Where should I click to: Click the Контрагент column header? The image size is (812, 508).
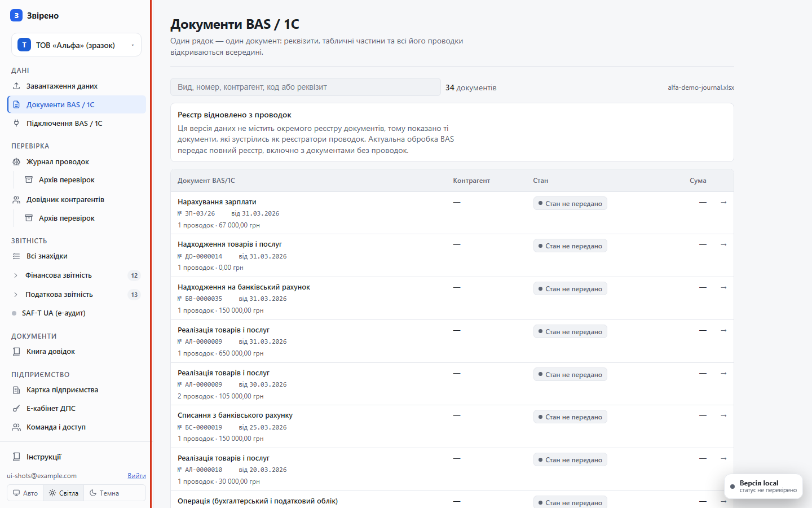471,181
